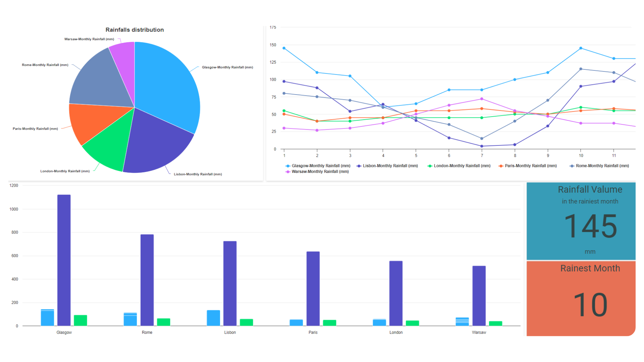Click the tall purple Glasgow bar
This screenshot has height=362, width=644.
click(x=64, y=260)
